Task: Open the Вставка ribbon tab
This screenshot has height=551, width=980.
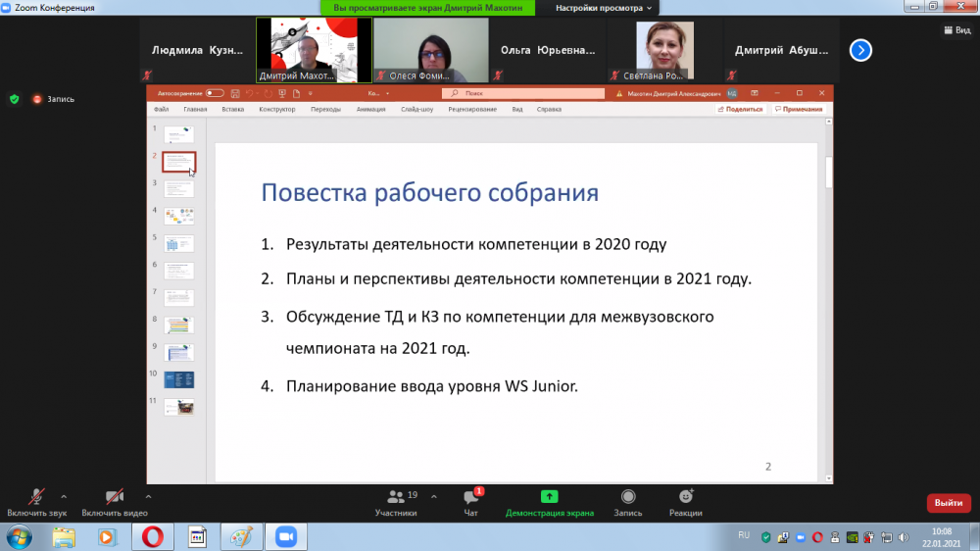Action: [232, 110]
